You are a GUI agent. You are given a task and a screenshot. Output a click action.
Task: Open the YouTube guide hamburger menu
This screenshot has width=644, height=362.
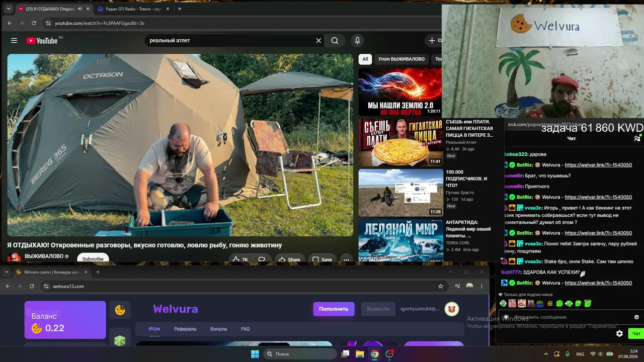pos(14,41)
